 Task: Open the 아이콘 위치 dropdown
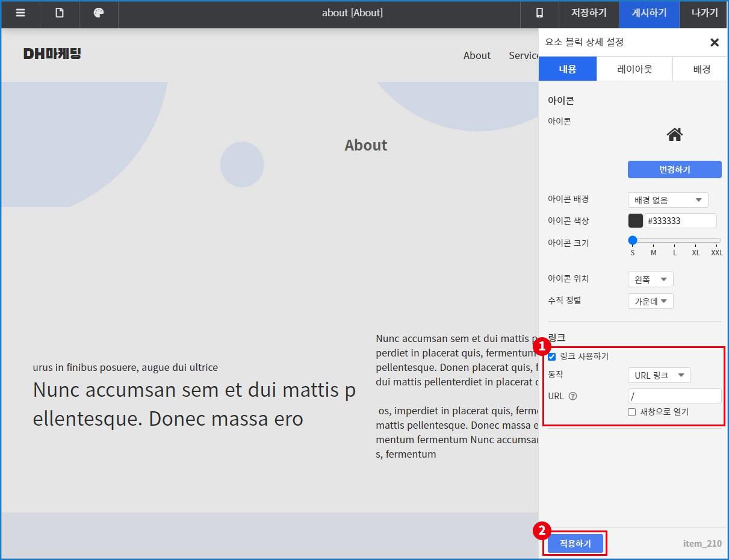coord(650,279)
